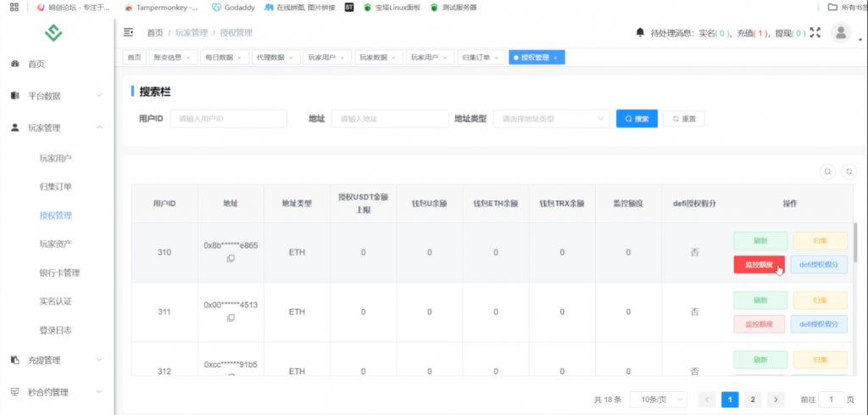
Task: Close the 归集订单 tab
Action: 497,58
